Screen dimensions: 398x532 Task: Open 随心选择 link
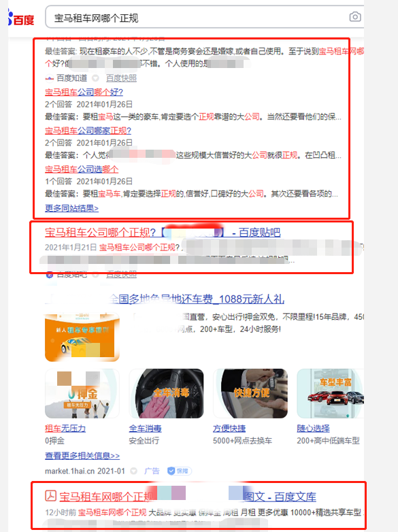(313, 429)
